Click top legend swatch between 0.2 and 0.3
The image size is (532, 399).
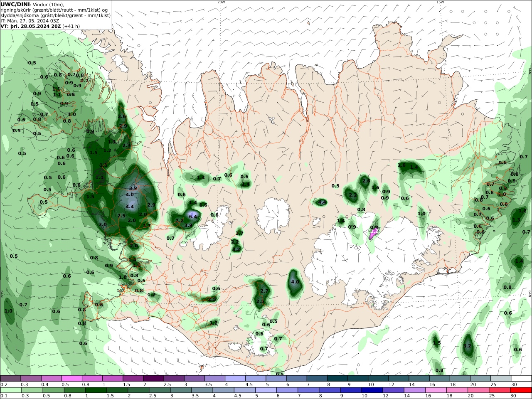10,379
